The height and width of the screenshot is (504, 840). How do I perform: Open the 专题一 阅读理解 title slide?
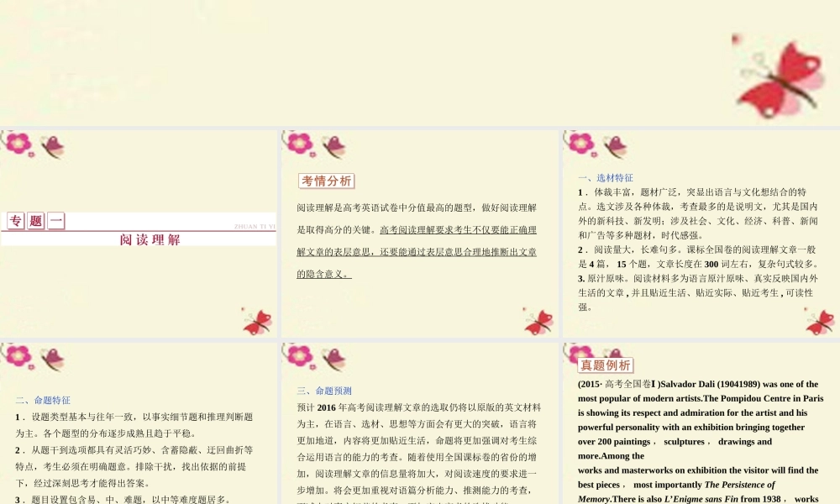tap(139, 234)
